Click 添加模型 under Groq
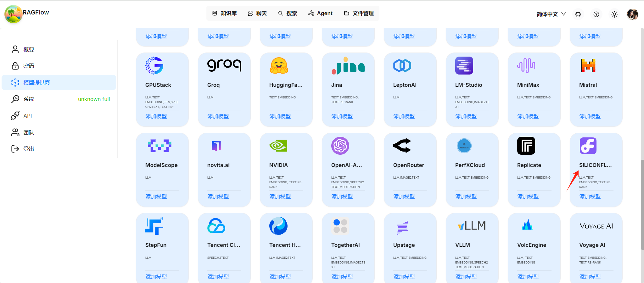 point(218,116)
